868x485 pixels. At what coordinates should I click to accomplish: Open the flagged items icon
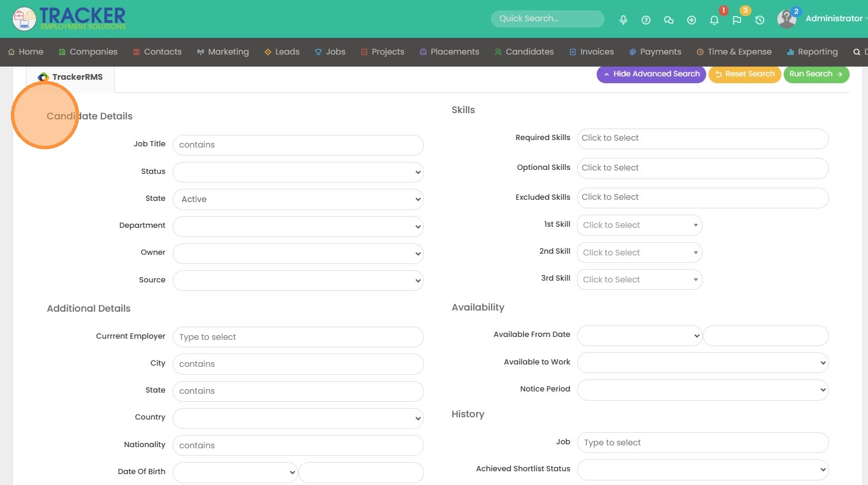pyautogui.click(x=737, y=20)
